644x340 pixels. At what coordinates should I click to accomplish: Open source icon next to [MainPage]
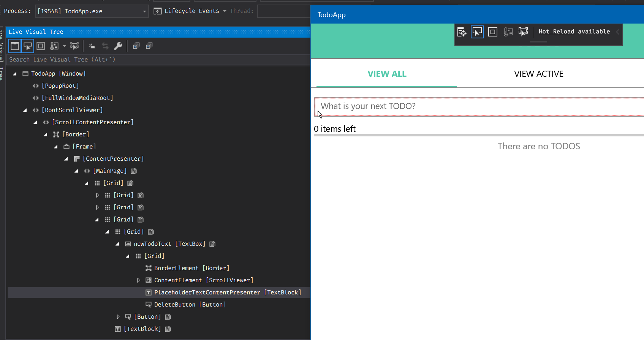tap(133, 171)
